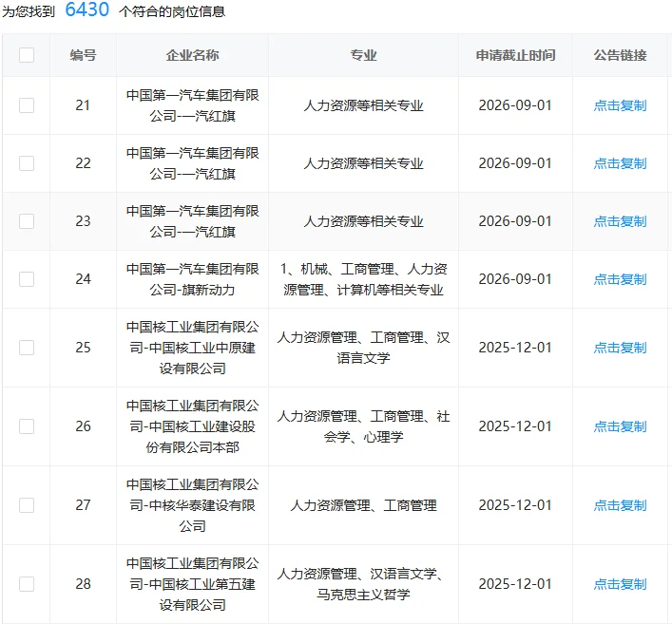
Task: Click deadline 2026-09-01 in row 24
Action: [x=515, y=279]
